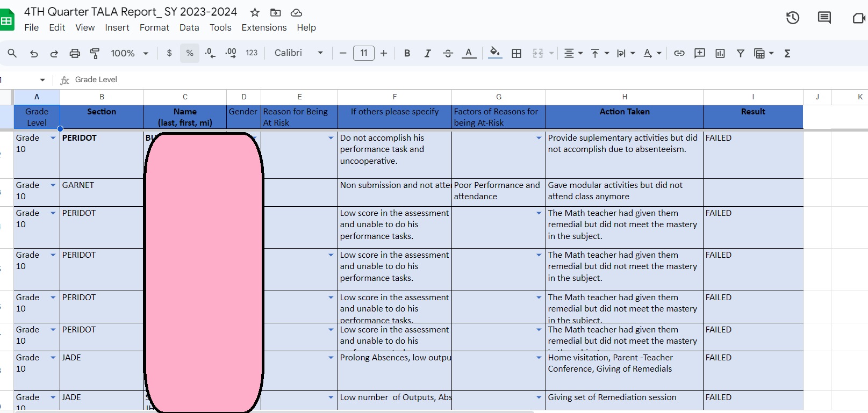Decrease decimal places
The width and height of the screenshot is (868, 413).
210,53
